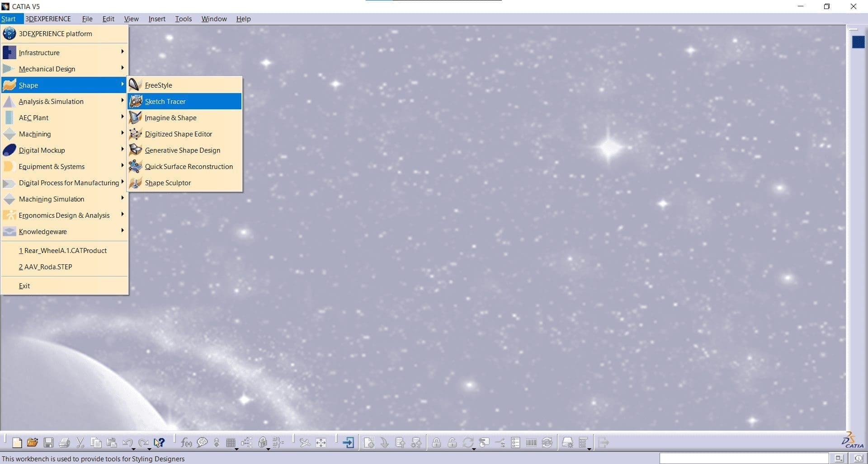Click 3DEXPERIENCE platform entry in Start menu
This screenshot has height=464, width=868.
(64, 33)
